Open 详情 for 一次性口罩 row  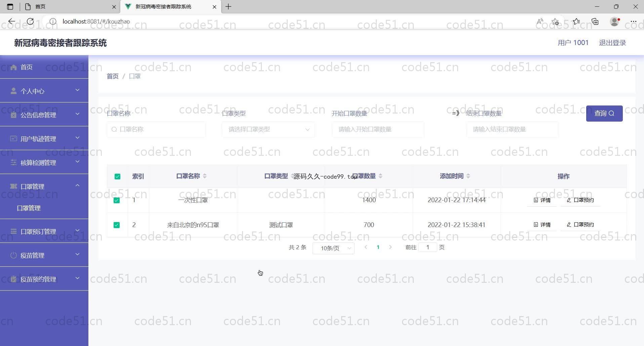click(x=542, y=200)
